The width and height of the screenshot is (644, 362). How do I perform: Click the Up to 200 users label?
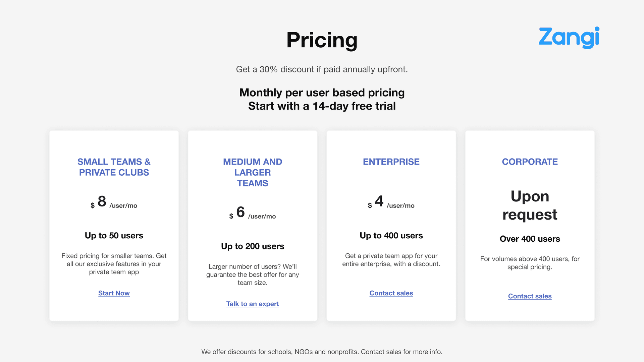click(253, 246)
